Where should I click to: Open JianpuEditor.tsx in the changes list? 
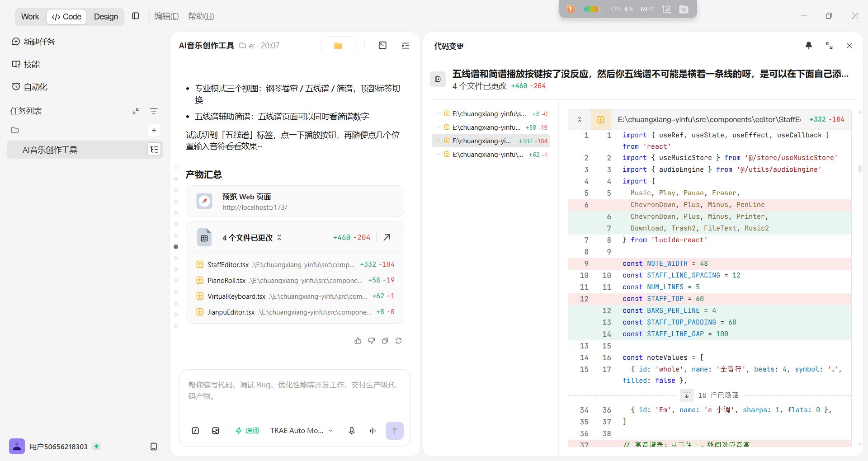(x=295, y=312)
